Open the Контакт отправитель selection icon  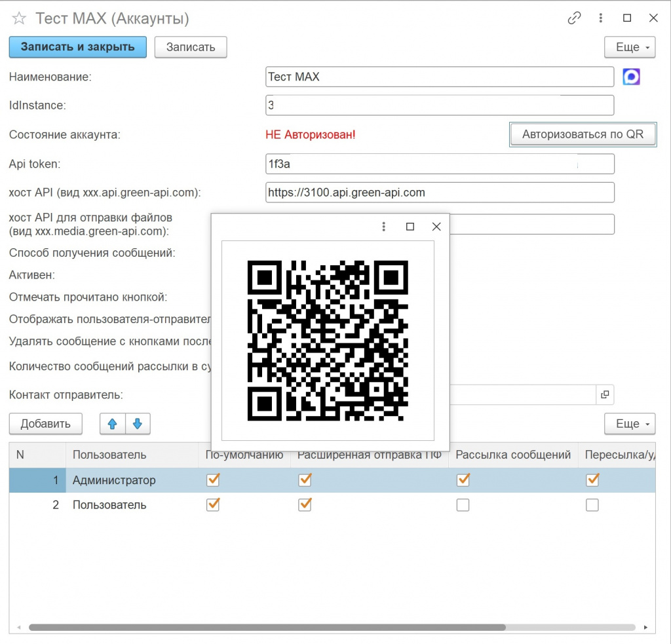click(605, 394)
